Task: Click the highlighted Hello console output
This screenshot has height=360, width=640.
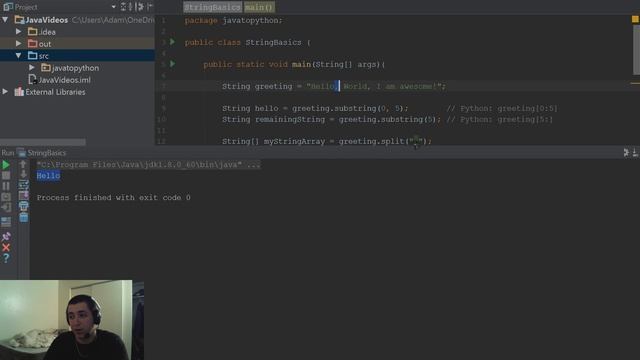Action: coord(48,176)
